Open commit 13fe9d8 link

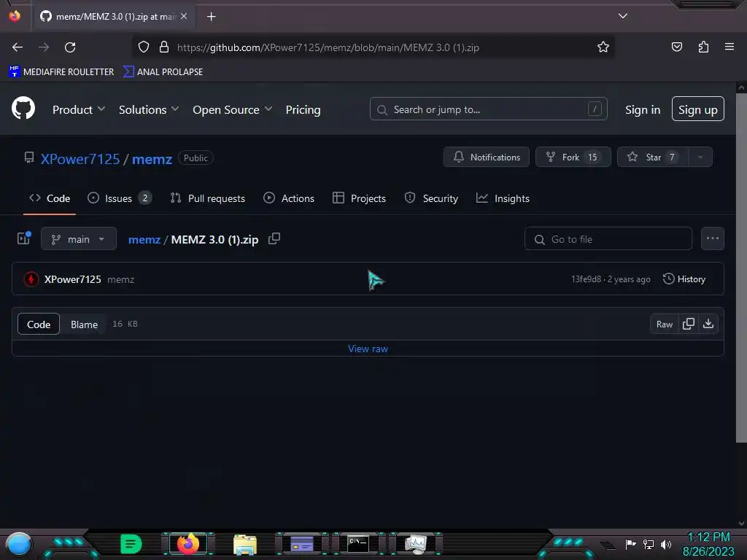tap(586, 279)
